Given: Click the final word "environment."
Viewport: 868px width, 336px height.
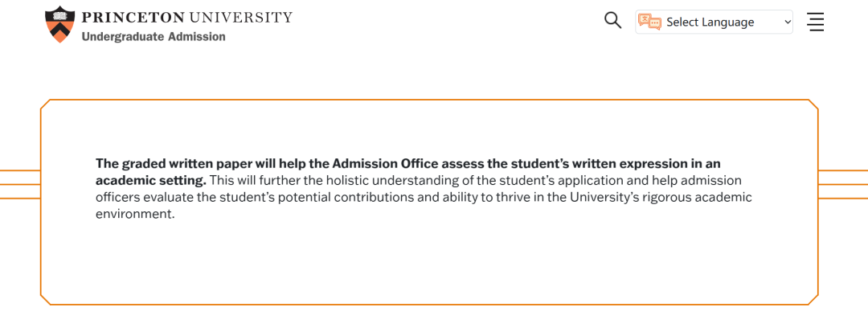Looking at the screenshot, I should (x=134, y=215).
